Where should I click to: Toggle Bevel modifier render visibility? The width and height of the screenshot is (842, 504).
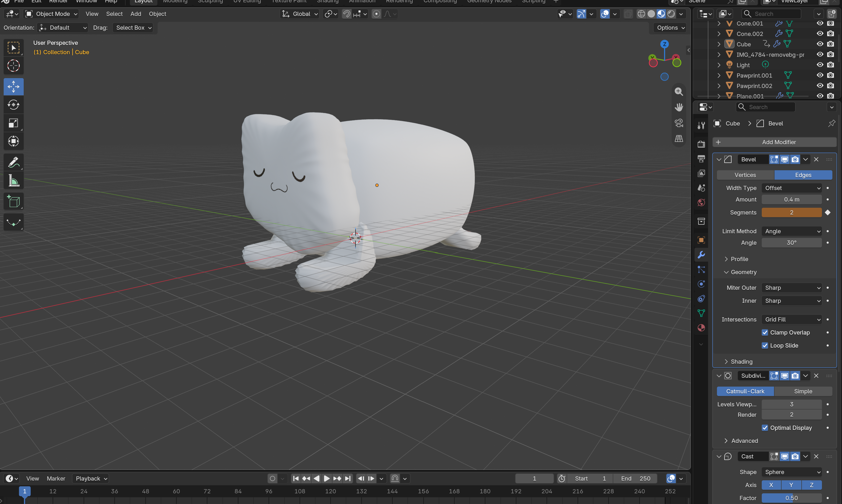(795, 159)
